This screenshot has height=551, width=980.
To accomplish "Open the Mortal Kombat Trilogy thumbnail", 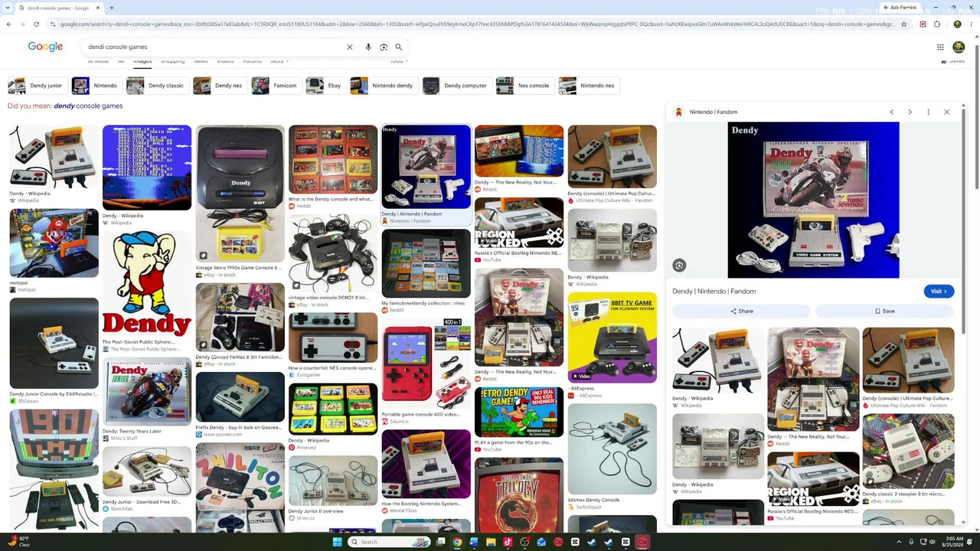I will click(x=519, y=494).
